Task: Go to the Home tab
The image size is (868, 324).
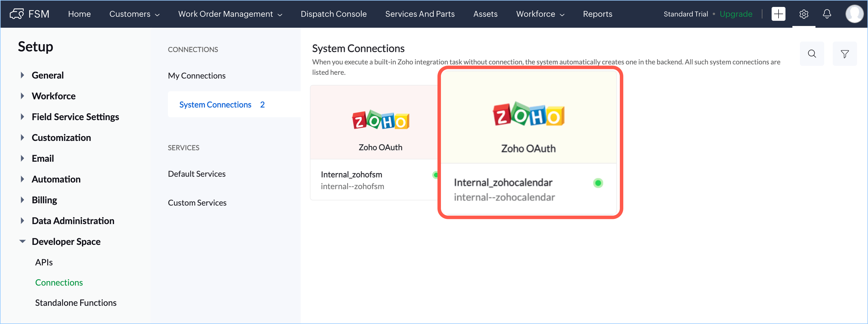Action: tap(79, 14)
